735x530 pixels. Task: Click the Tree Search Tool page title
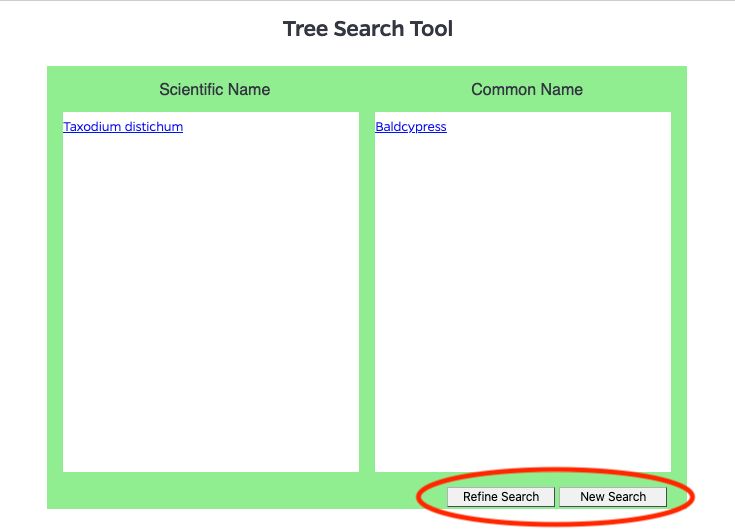pyautogui.click(x=367, y=29)
